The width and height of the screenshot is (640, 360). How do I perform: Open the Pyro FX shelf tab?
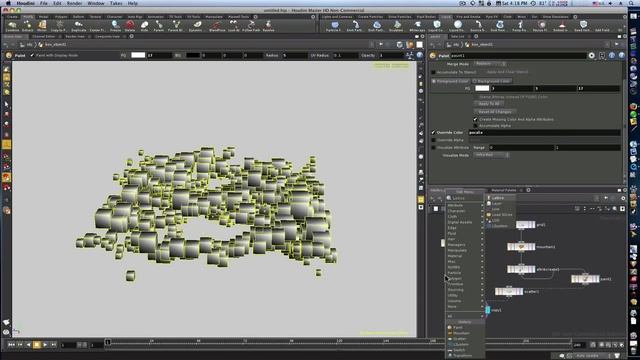point(491,17)
